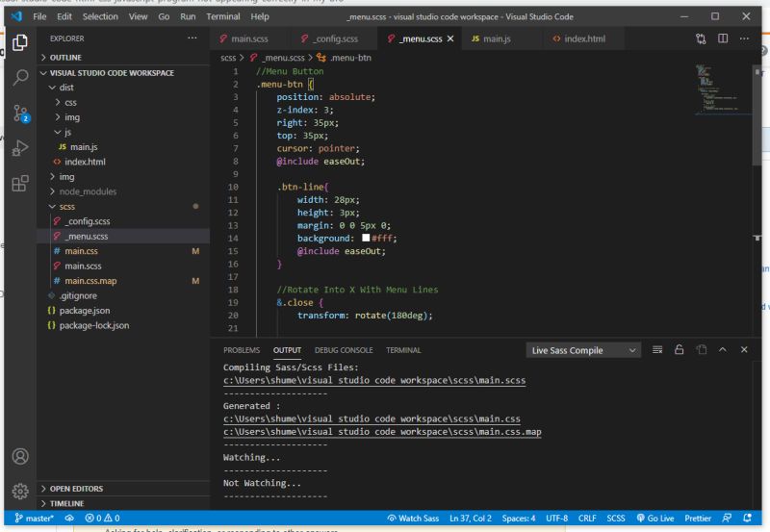Expand the TIMELINE section
Screen dimensions: 770x532
(123, 503)
